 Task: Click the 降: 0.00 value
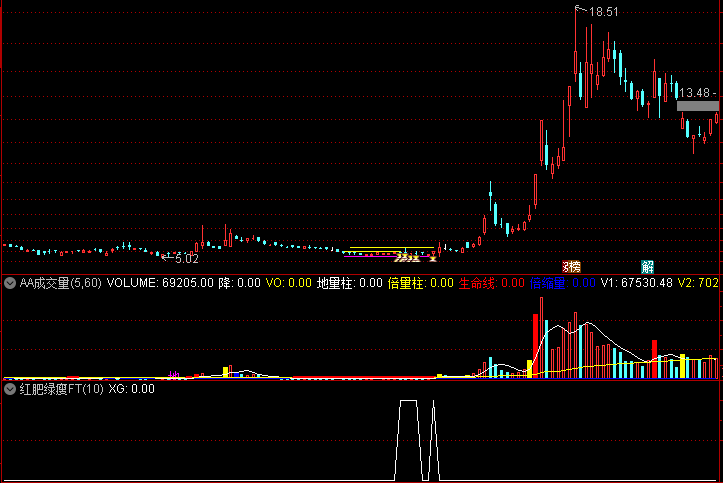(239, 283)
